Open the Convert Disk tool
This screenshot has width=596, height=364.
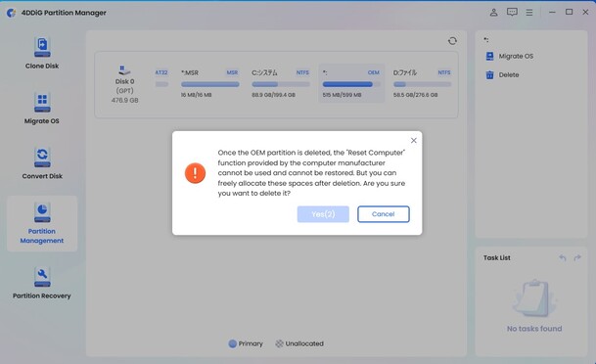[42, 163]
